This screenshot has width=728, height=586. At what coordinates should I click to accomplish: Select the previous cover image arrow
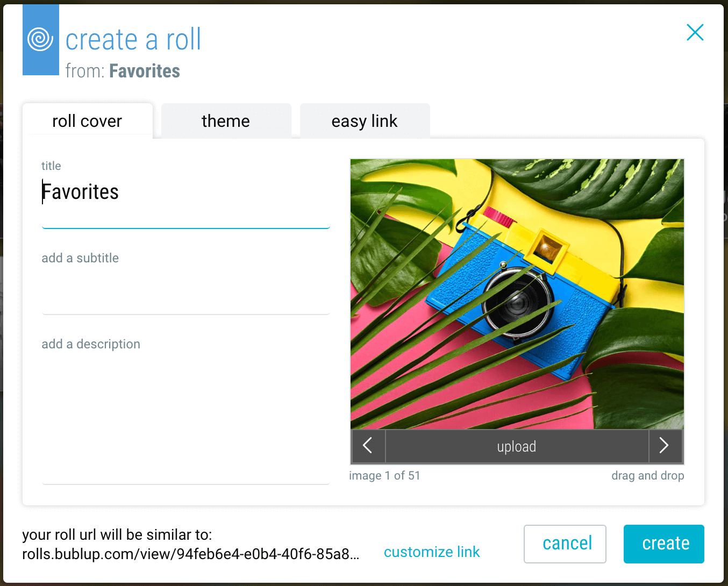pyautogui.click(x=368, y=446)
